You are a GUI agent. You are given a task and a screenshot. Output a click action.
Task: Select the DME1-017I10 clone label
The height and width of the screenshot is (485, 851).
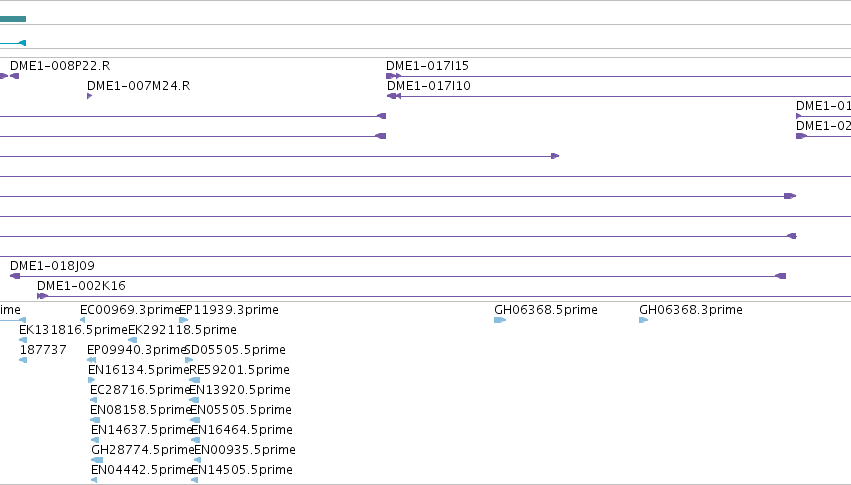(428, 86)
